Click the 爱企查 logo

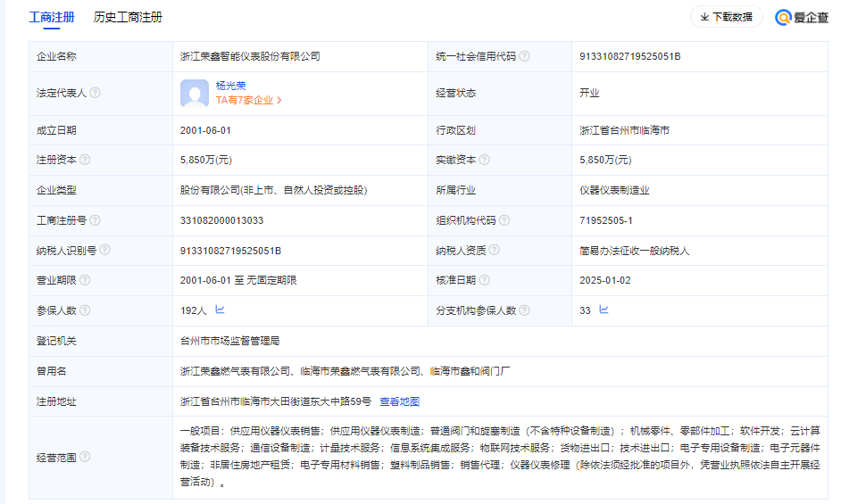pyautogui.click(x=802, y=17)
